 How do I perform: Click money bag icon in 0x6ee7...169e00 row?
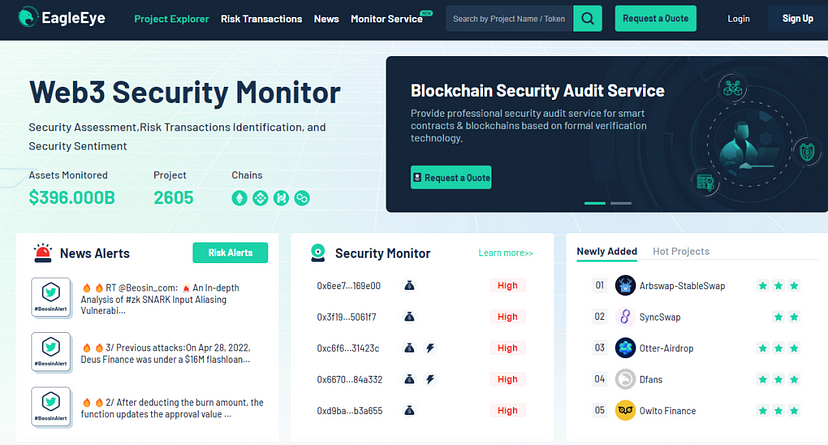pyautogui.click(x=409, y=286)
